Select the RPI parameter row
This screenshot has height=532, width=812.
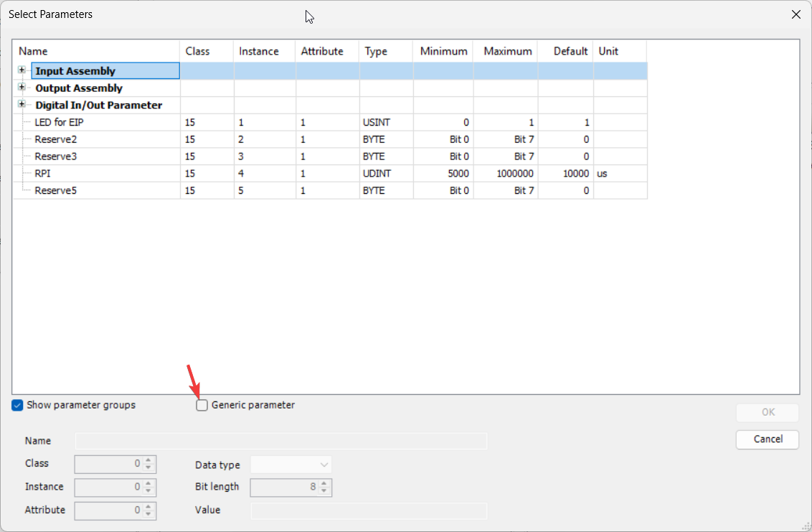(42, 174)
